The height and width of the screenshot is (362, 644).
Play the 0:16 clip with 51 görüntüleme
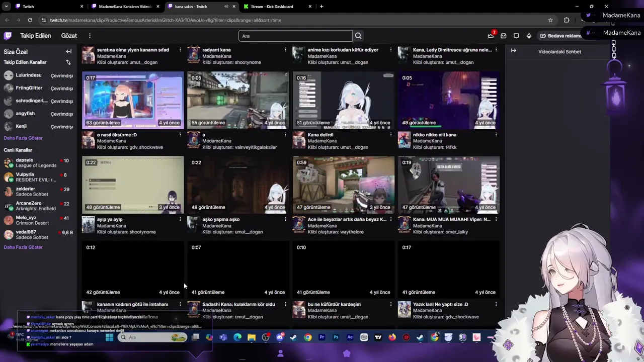tap(344, 100)
